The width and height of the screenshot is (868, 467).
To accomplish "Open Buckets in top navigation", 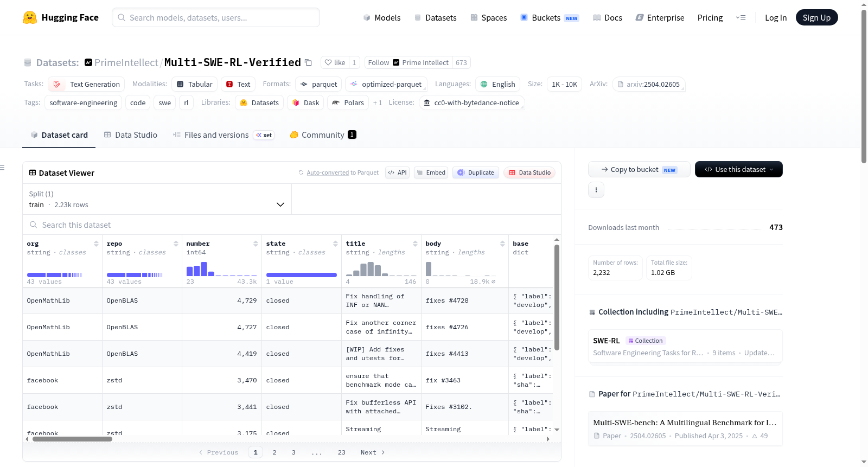I will (x=550, y=17).
